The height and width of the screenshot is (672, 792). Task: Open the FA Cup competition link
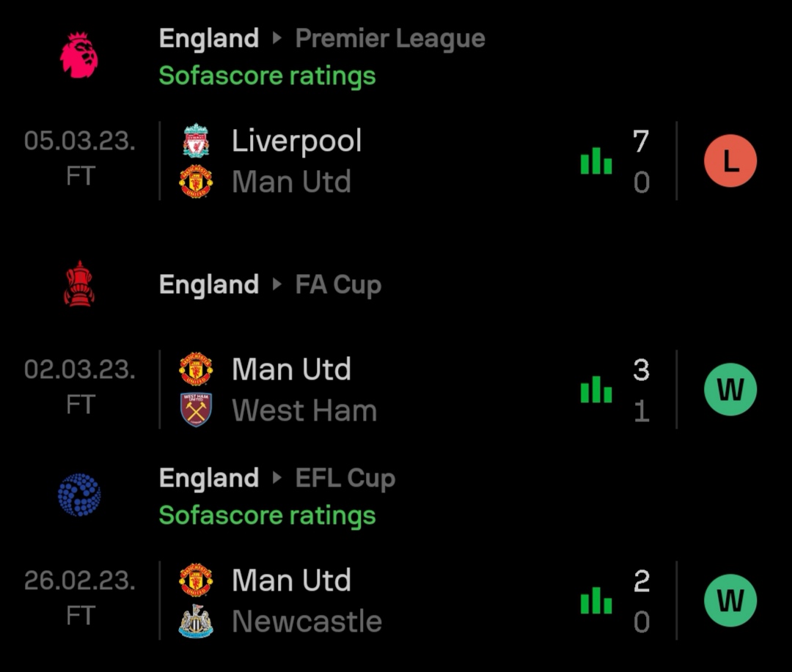338,284
